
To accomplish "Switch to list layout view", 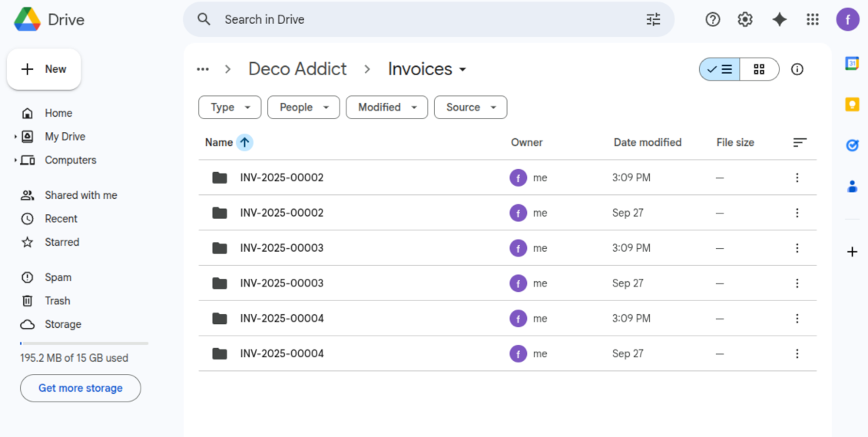I will point(721,70).
